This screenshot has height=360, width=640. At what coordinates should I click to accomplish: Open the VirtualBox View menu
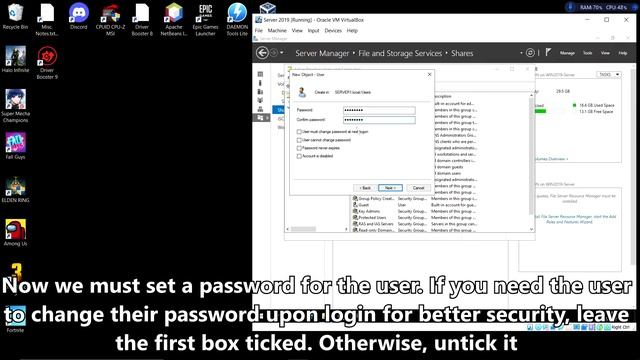[x=297, y=31]
